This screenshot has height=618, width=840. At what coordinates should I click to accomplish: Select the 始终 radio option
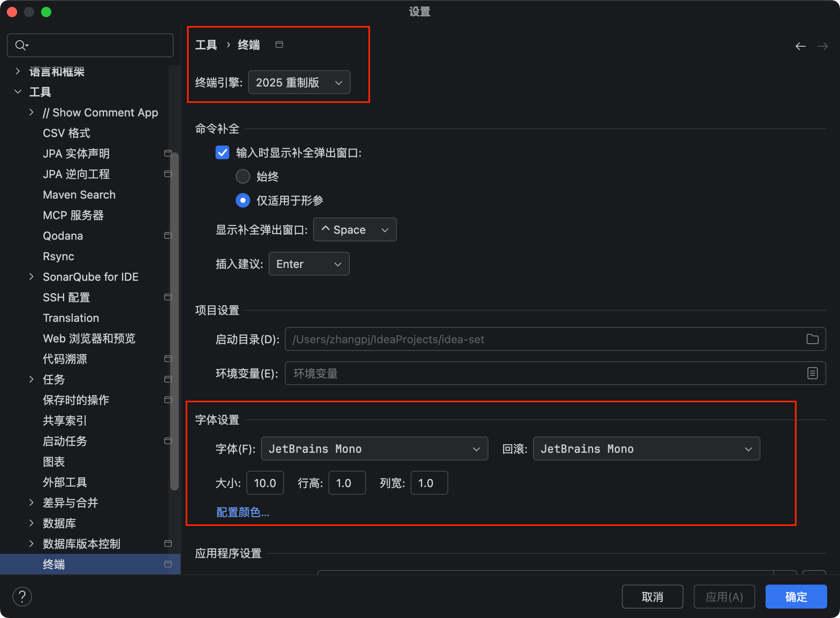[x=243, y=176]
